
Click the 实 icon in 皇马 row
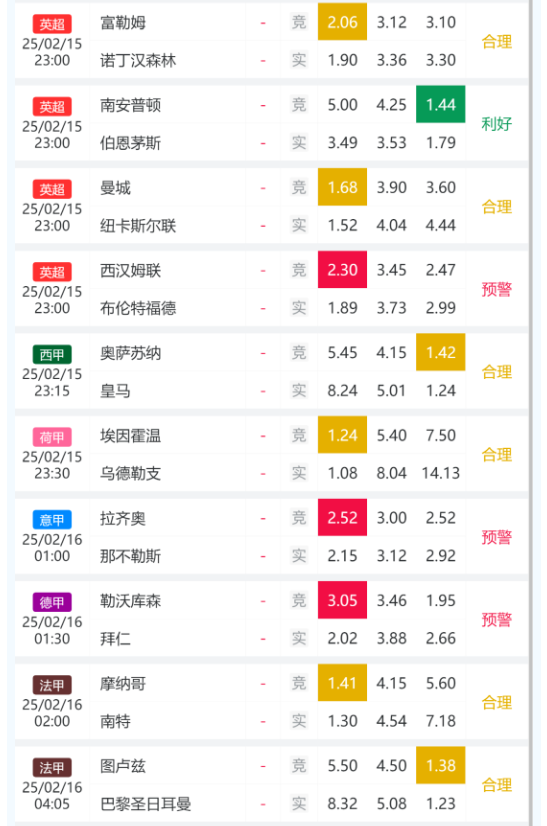(299, 390)
